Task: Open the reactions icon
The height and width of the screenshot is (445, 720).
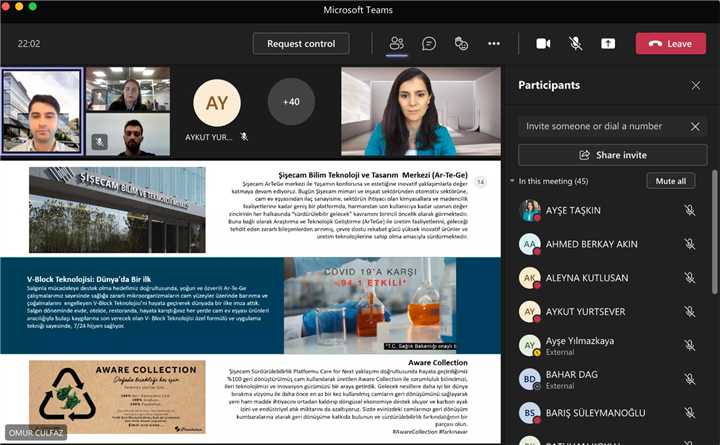Action: point(461,44)
